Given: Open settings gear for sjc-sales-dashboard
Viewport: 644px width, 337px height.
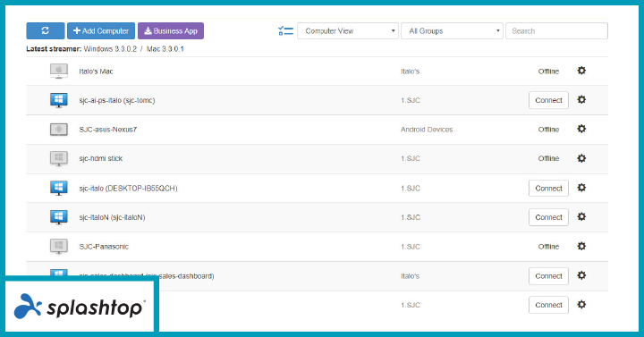Looking at the screenshot, I should coord(581,275).
